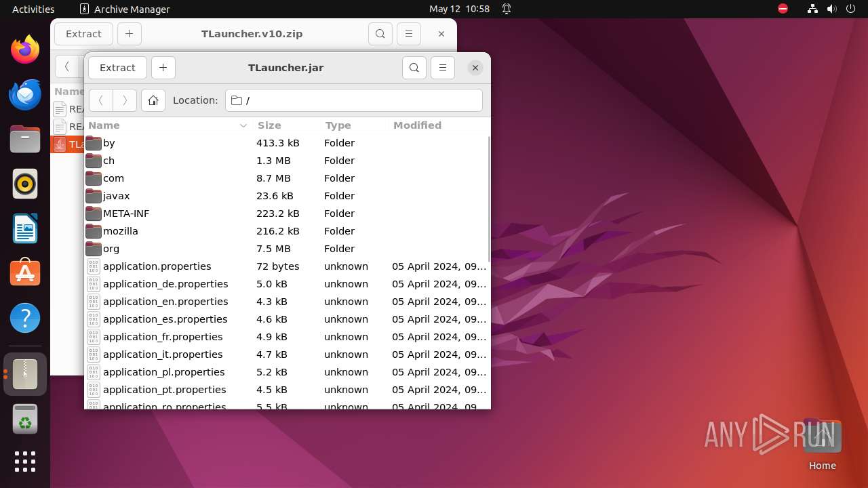The width and height of the screenshot is (868, 488).
Task: Open hamburger menu in TLauncher.jar window
Action: tap(442, 68)
